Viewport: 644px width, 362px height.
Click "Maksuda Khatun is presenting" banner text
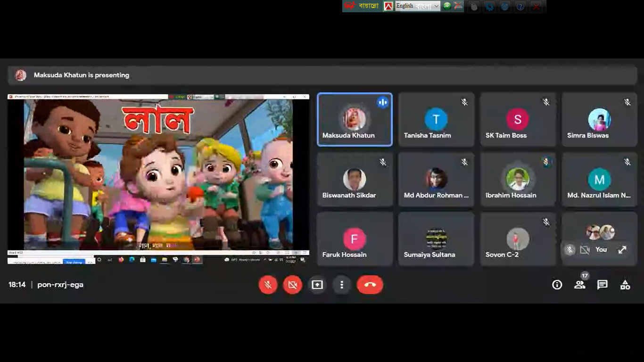coord(82,75)
